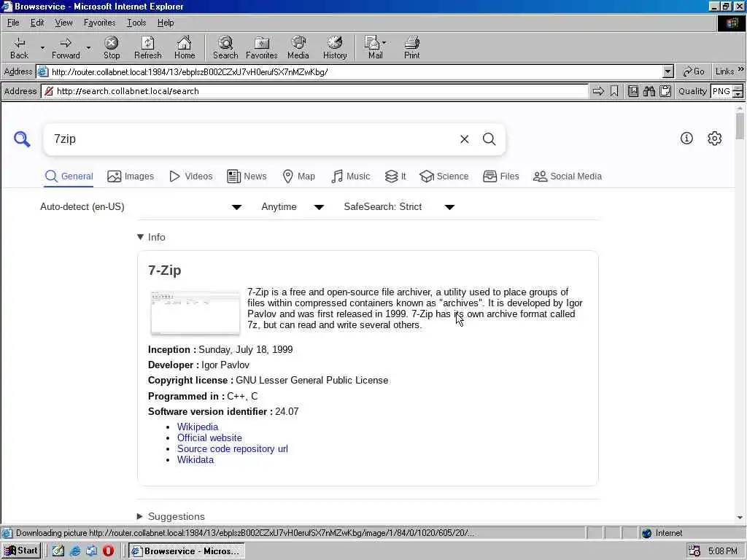Switch to the It tab
The image size is (747, 560).
click(x=395, y=176)
